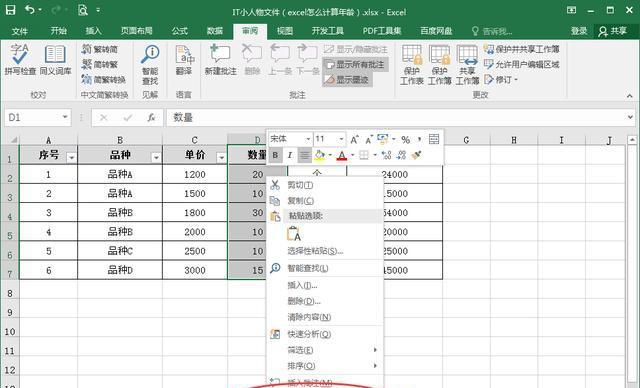Viewport: 640px width, 388px height.
Task: Choose 清除内容 clear contents in context menu
Action: [325, 317]
